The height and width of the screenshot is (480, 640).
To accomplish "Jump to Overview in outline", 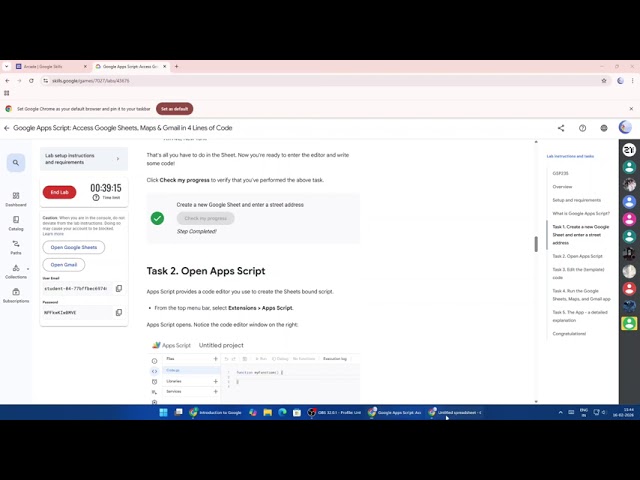I will point(562,187).
